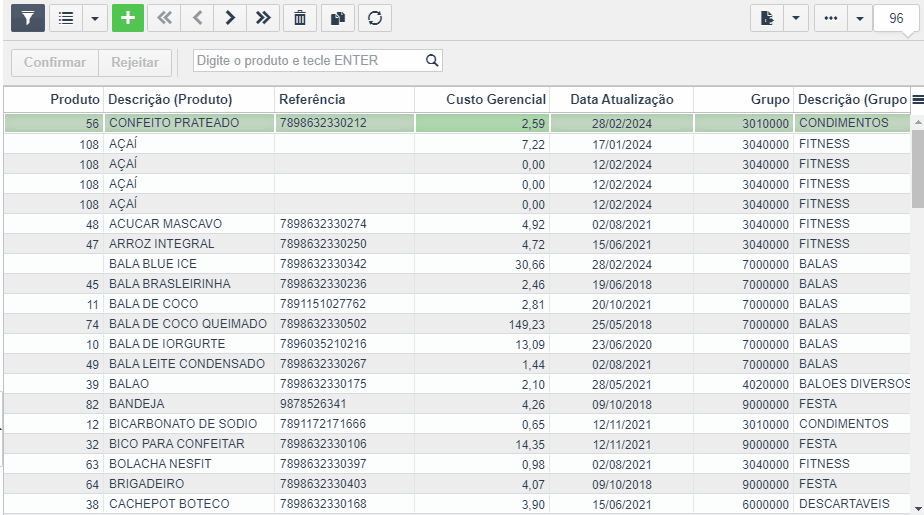Click reference 7891151027762 cell
Image resolution: width=924 pixels, height=515 pixels.
(x=345, y=304)
